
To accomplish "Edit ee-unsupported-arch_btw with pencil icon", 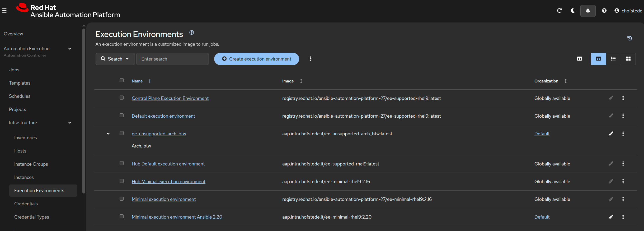I will pyautogui.click(x=611, y=134).
